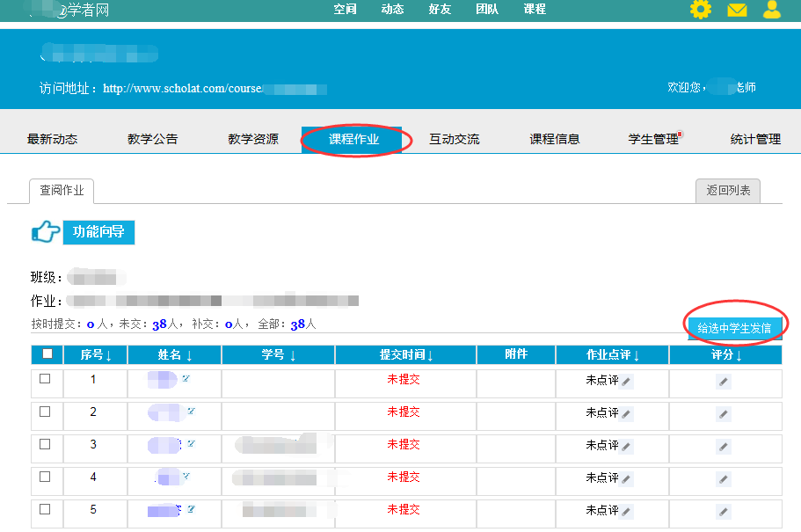Open settings via the gear icon
The height and width of the screenshot is (532, 801).
click(700, 10)
